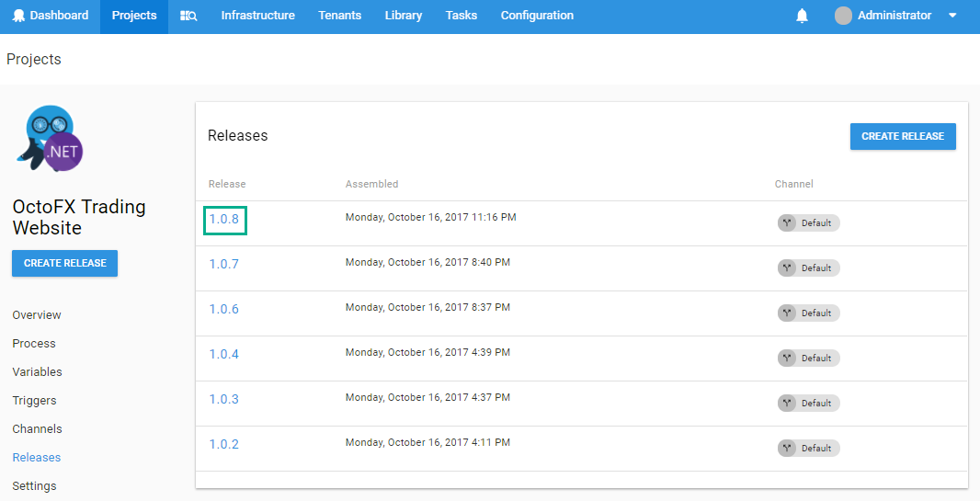Click the Octopus logo next to Dashboard
This screenshot has width=980, height=501.
point(18,16)
